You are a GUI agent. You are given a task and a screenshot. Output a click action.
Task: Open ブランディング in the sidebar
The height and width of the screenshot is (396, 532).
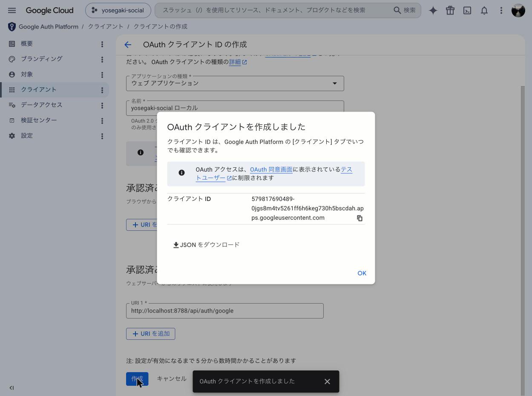tap(42, 59)
